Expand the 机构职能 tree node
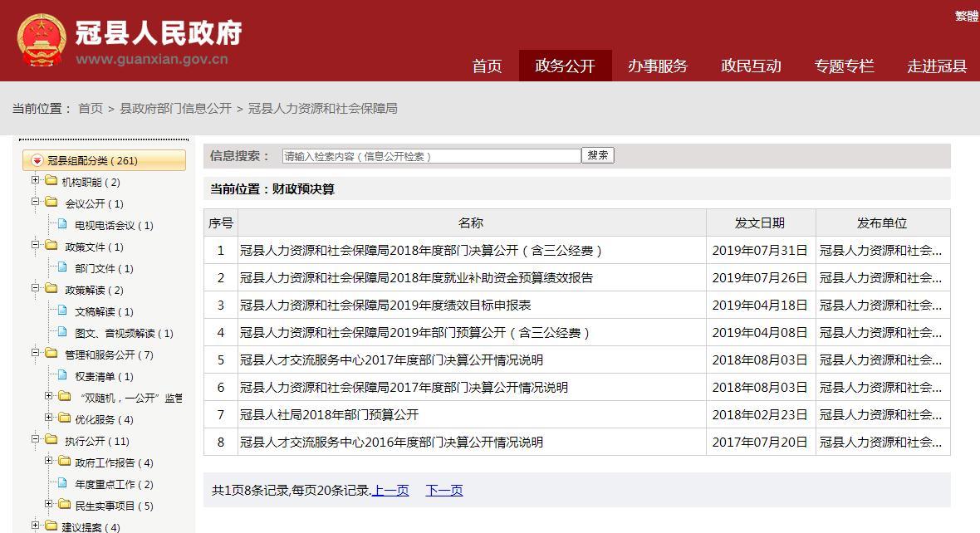Image resolution: width=980 pixels, height=533 pixels. click(36, 181)
